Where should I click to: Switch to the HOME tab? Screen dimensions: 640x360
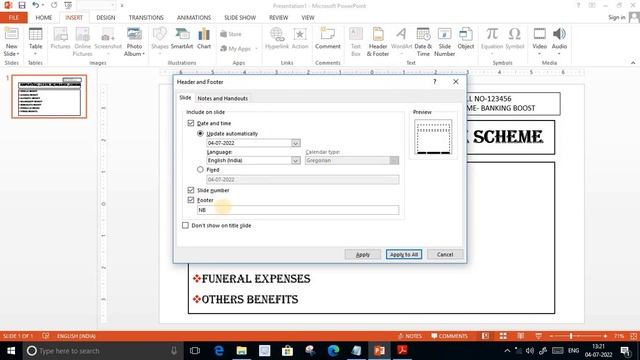coord(44,18)
